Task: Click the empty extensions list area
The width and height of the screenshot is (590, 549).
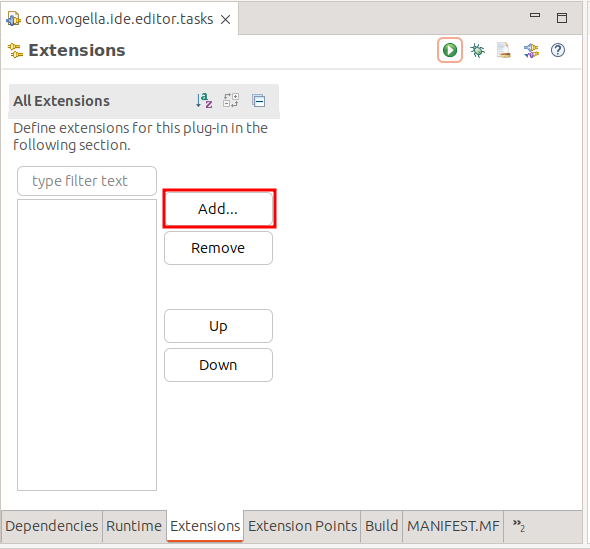Action: click(x=87, y=345)
